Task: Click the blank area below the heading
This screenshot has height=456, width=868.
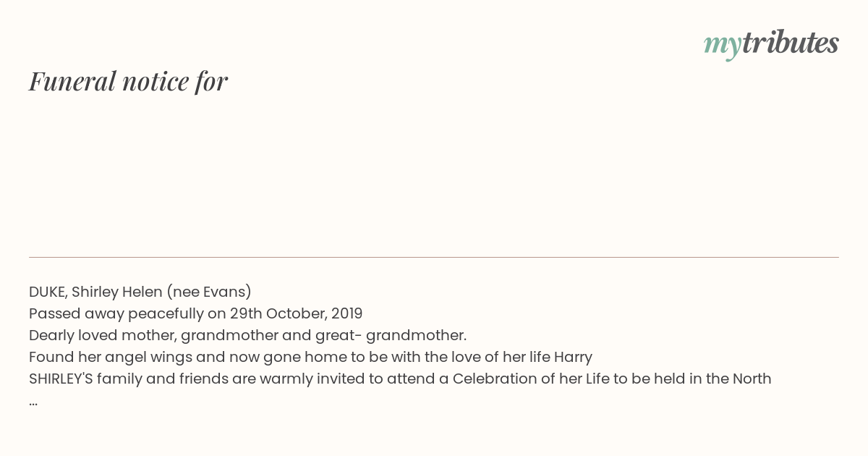Action: [x=434, y=174]
